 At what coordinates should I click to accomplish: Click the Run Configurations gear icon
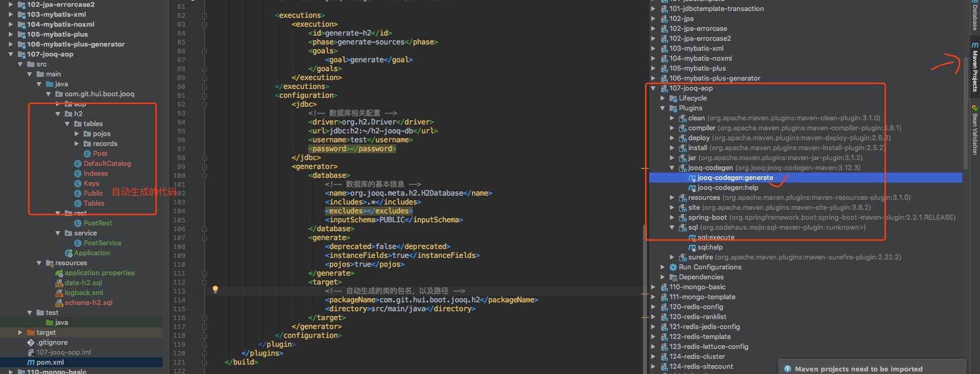click(673, 267)
